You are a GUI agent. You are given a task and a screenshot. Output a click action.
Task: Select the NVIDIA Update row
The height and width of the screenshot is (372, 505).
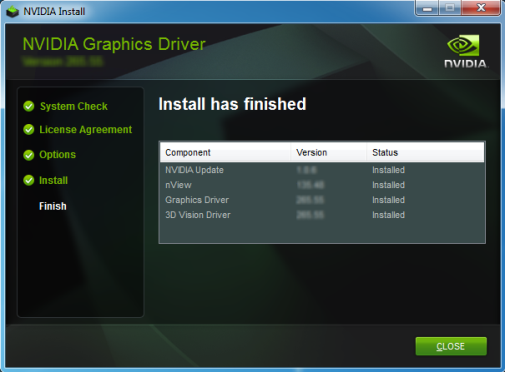point(322,170)
